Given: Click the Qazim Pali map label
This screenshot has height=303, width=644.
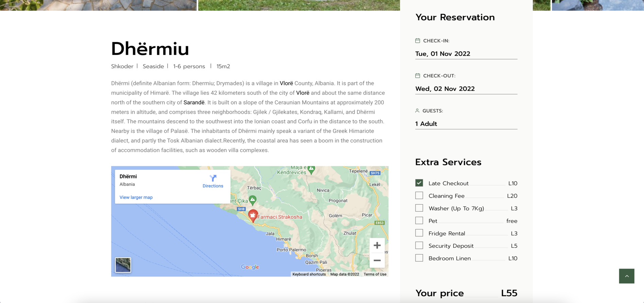Looking at the screenshot, I should [316, 262].
